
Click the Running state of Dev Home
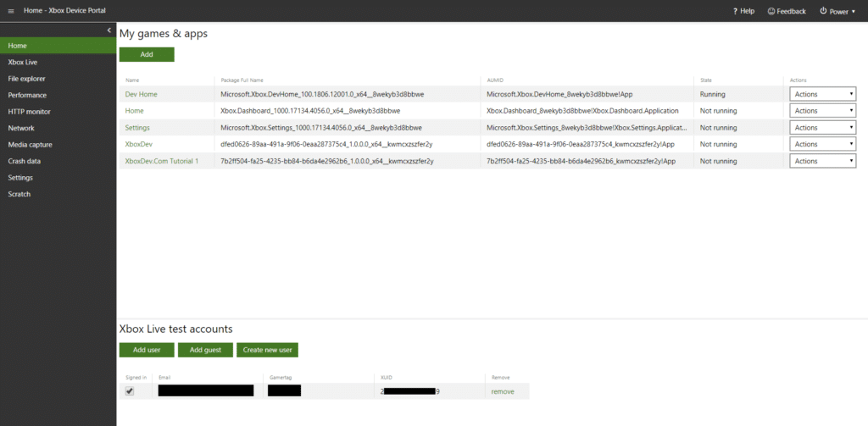click(x=712, y=94)
